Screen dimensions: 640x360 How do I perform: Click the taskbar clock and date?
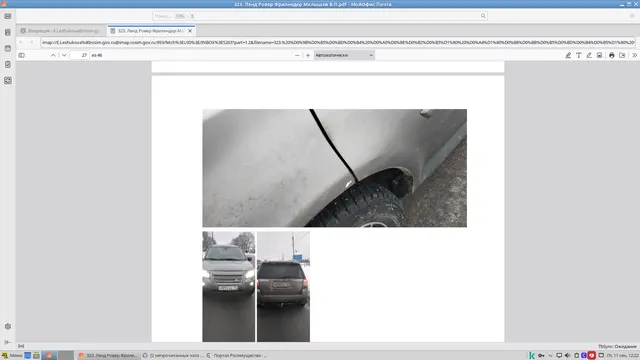coord(623,356)
